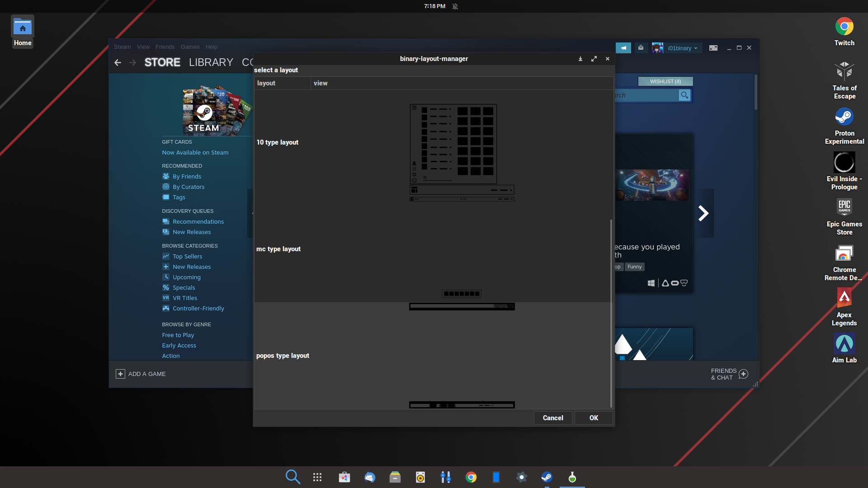The width and height of the screenshot is (868, 488).
Task: Open Chrome from the taskbar
Action: coord(471,477)
